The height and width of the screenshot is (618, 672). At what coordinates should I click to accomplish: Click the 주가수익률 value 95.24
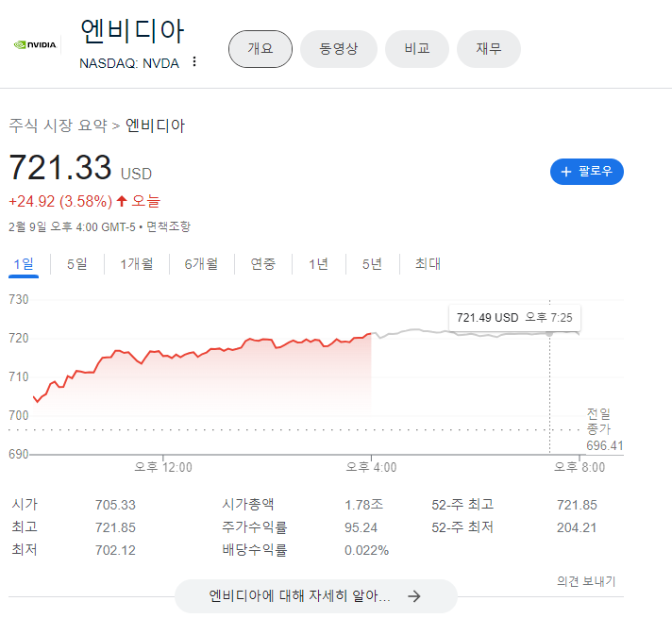(361, 527)
